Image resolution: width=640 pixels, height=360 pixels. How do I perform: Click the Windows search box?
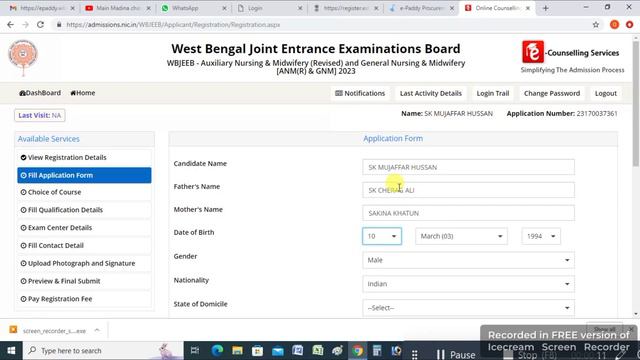point(103,351)
